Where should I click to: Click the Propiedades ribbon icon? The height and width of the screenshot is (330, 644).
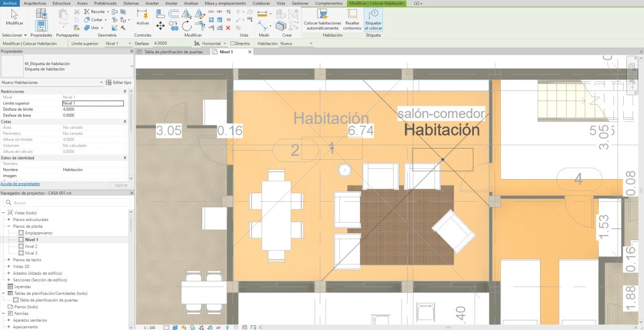[41, 20]
